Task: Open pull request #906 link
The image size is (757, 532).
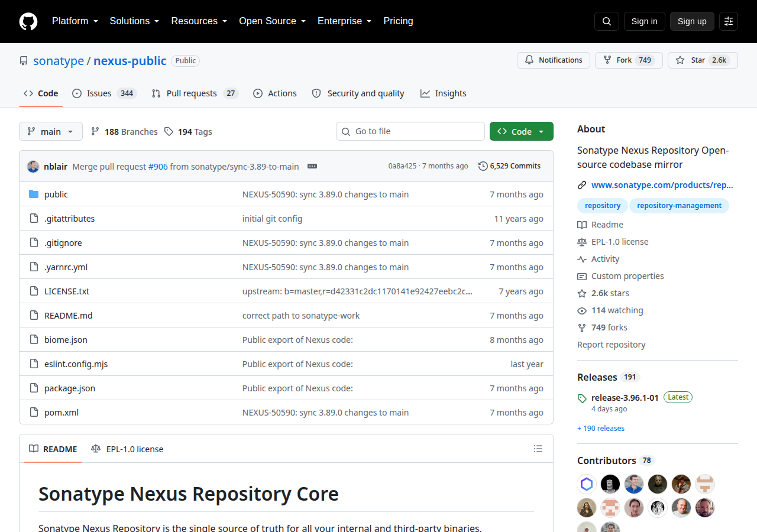Action: [x=158, y=167]
